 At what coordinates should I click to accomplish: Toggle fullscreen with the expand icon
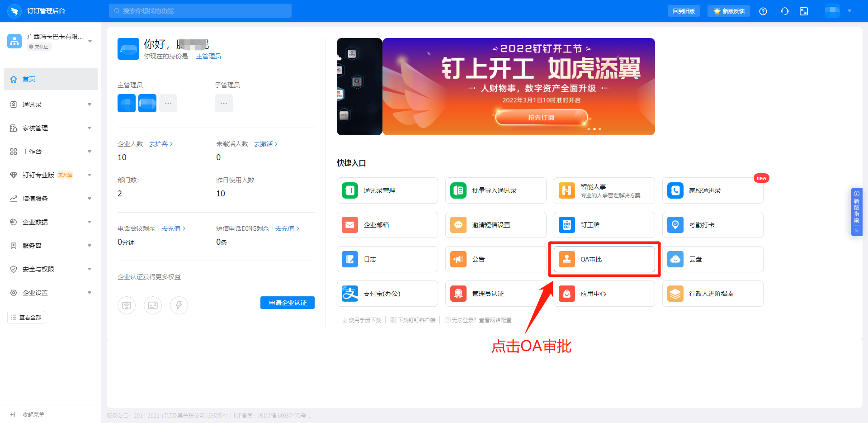(804, 11)
